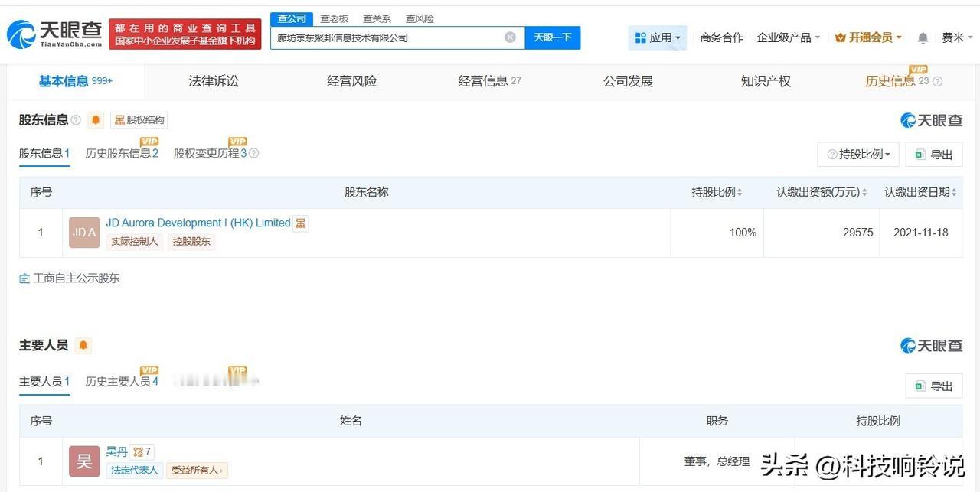Open 持股比例 filter dropdown
Image resolution: width=980 pixels, height=492 pixels.
(x=858, y=155)
